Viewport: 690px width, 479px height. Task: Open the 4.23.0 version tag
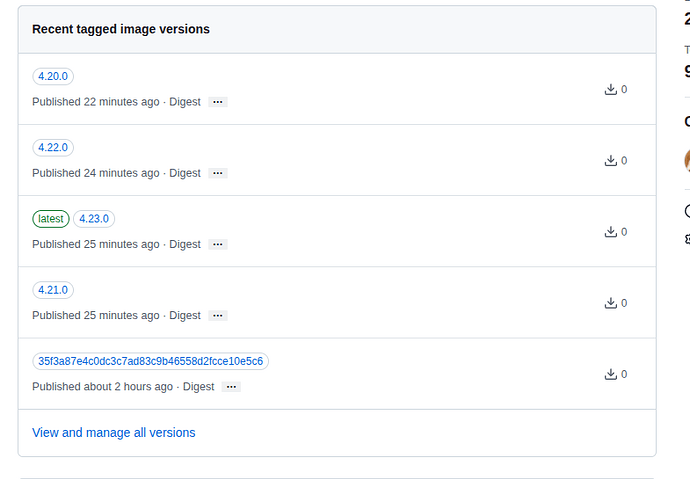pyautogui.click(x=94, y=219)
